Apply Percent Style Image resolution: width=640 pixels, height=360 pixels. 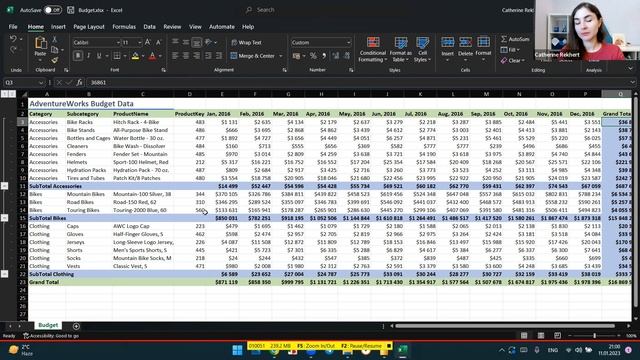coord(313,56)
